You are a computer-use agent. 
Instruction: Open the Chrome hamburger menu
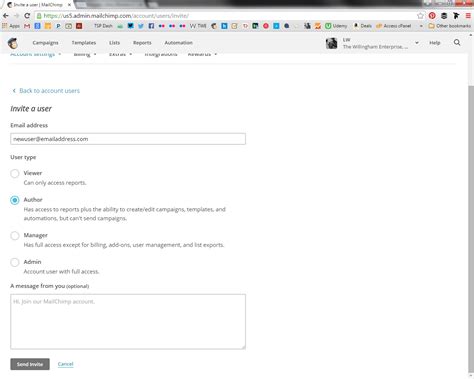point(468,16)
